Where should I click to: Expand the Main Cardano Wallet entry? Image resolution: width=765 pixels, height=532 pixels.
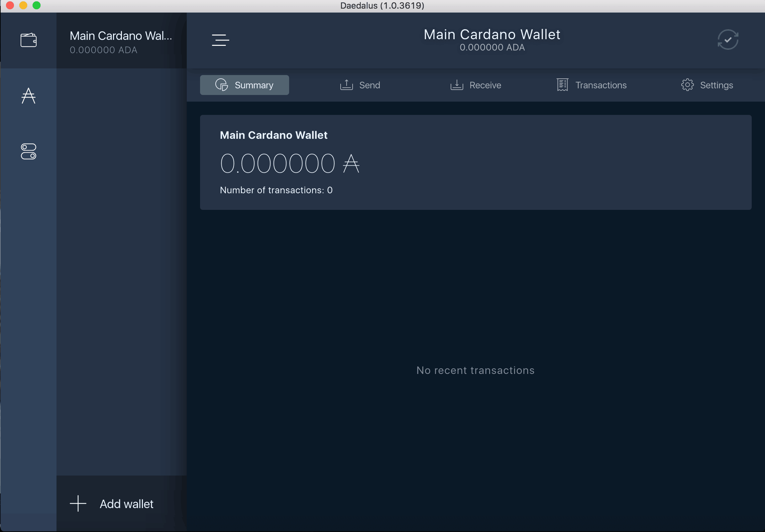tap(120, 41)
